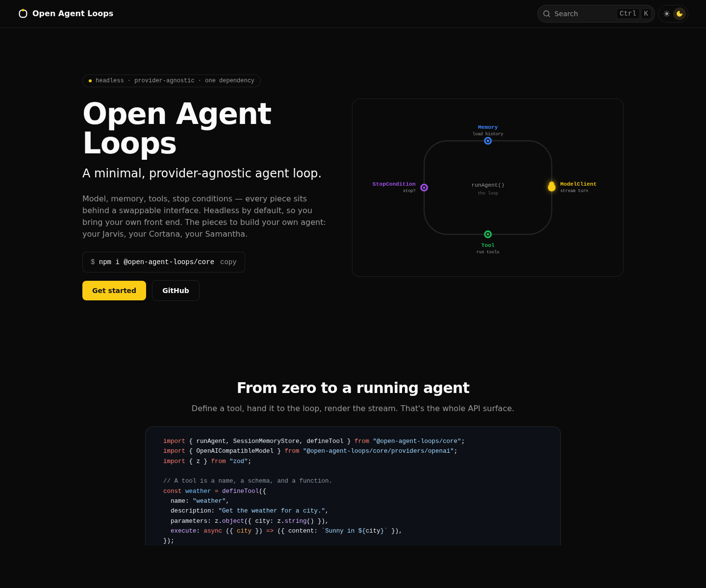Switch to dark theme with moon icon
This screenshot has height=588, width=706.
click(680, 14)
